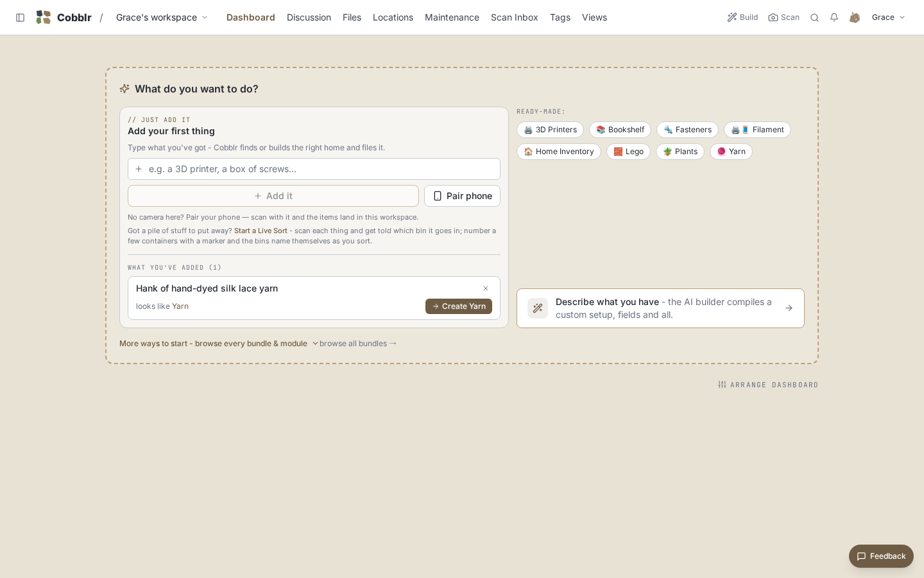Choose the Home Inventory bundle
The height and width of the screenshot is (578, 924).
[559, 152]
